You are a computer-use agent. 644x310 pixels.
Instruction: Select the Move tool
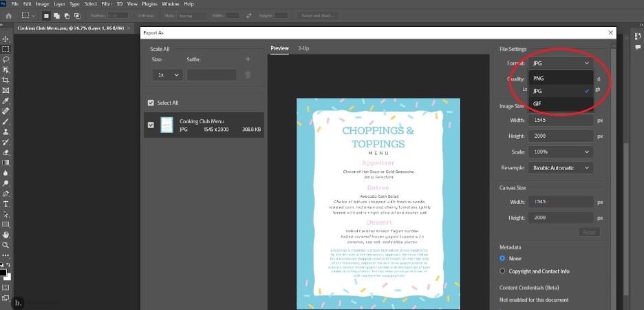tap(6, 39)
